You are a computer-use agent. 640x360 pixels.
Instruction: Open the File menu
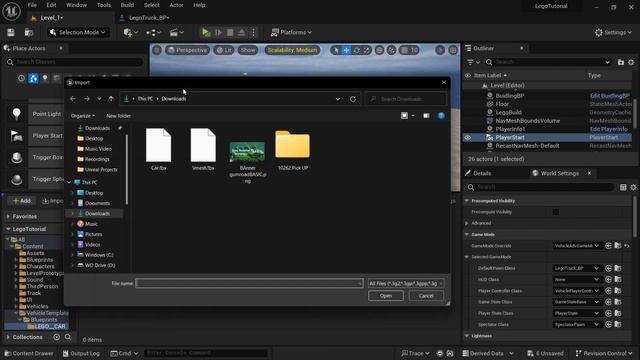[x=32, y=5]
